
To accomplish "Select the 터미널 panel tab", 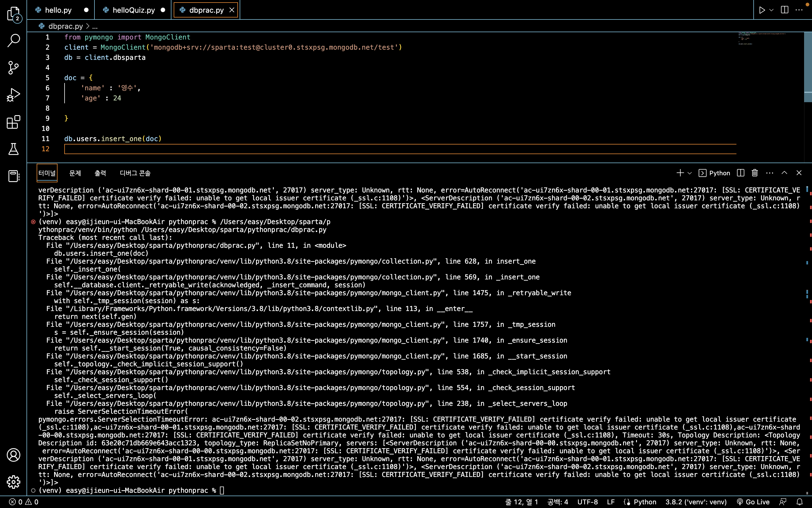I will [47, 173].
